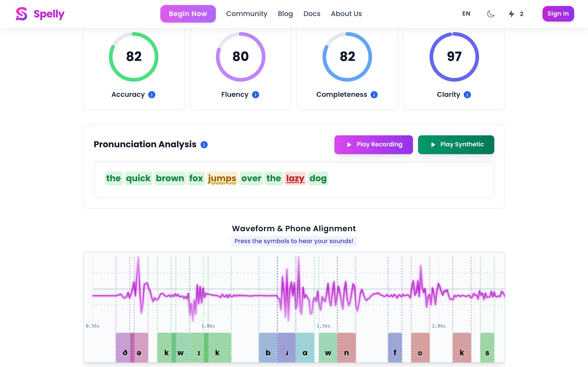Select the yellow word "jumps"
Screen dimensions: 588x367
[x=222, y=178]
